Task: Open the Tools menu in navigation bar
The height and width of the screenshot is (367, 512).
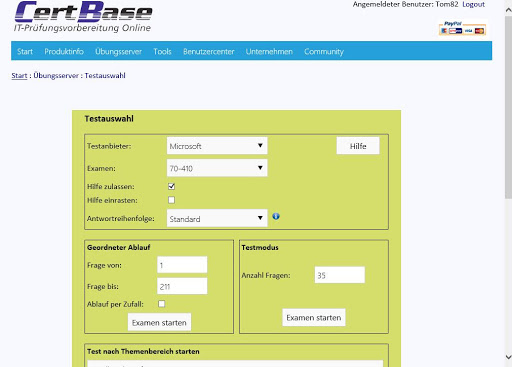Action: 162,51
